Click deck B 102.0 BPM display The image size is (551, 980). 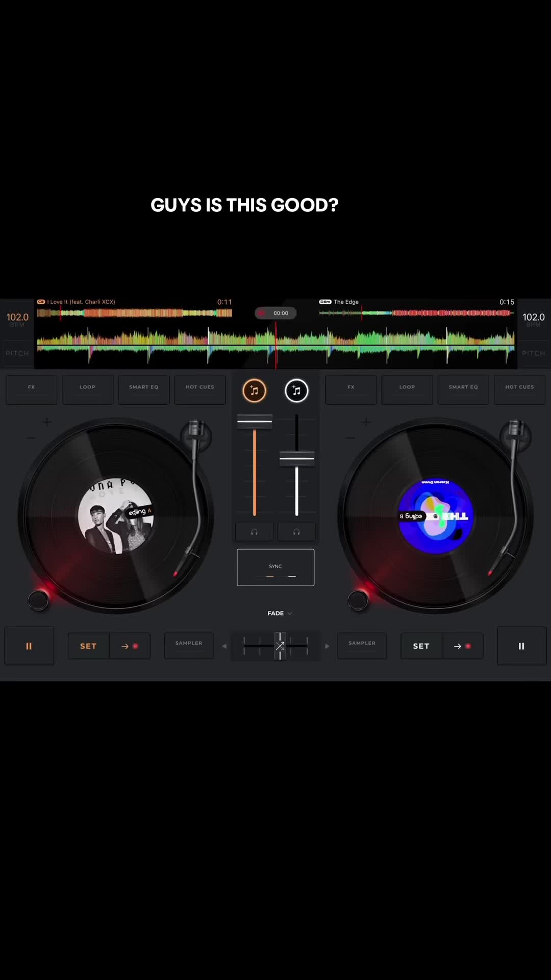point(534,319)
